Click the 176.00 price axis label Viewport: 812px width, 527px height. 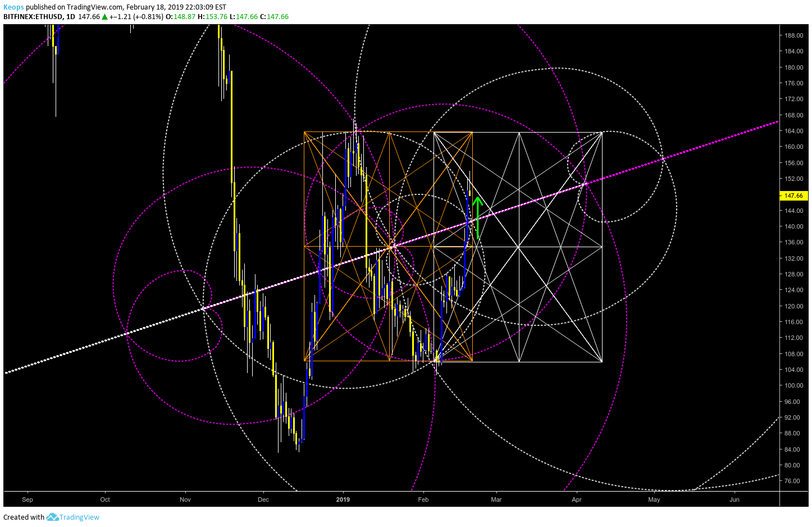pyautogui.click(x=793, y=83)
